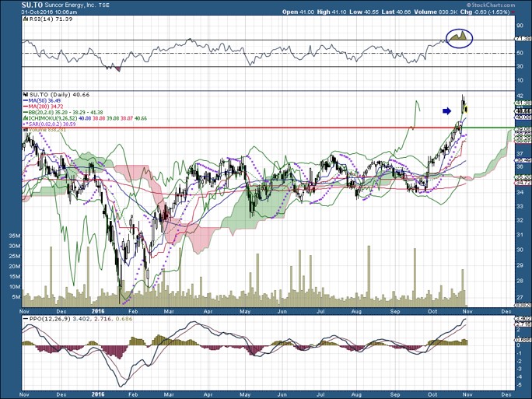This screenshot has width=532, height=399.
Task: Click the PPO line marker before PPO(12,26,9)
Action: coord(26,319)
